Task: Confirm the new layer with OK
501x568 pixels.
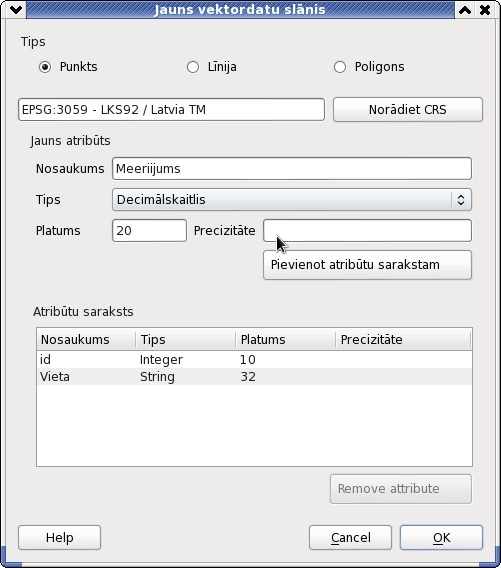Action: 441,538
